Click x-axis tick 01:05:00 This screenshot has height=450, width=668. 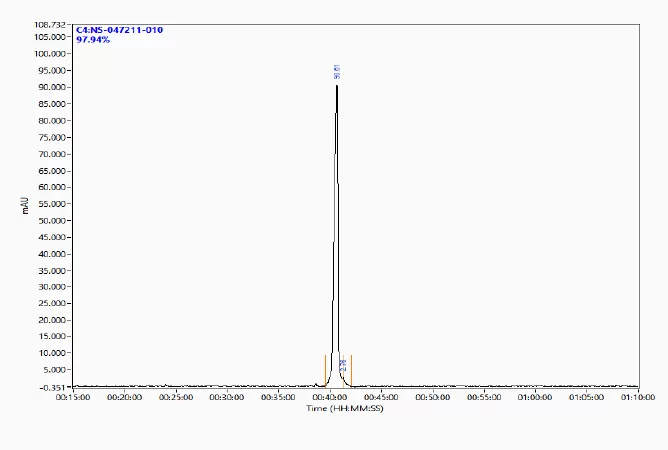tap(586, 397)
